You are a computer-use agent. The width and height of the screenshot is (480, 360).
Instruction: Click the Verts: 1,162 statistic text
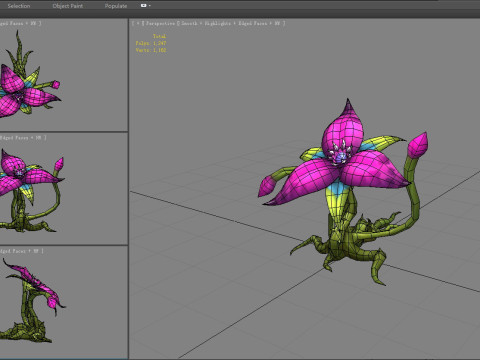tap(151, 50)
